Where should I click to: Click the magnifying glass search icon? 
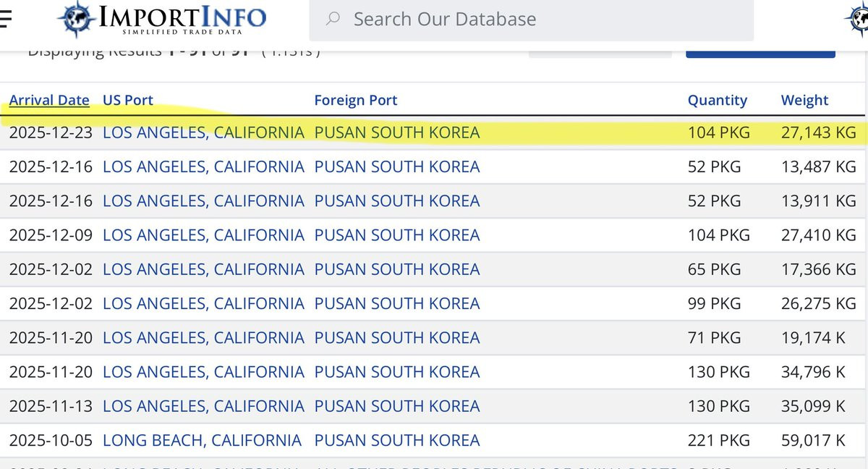[x=333, y=19]
